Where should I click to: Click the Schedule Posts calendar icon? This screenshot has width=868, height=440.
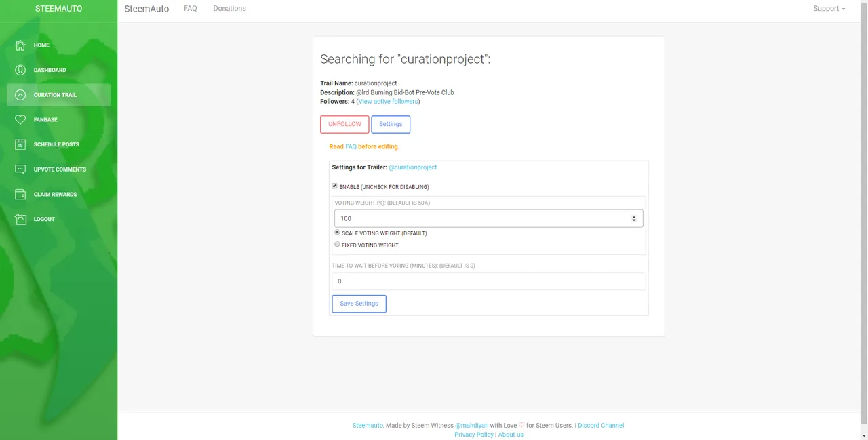20,144
